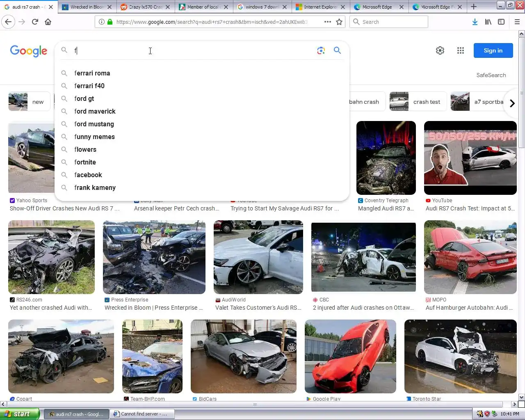Choose the ford gt suggestion
The height and width of the screenshot is (420, 525).
(202, 98)
